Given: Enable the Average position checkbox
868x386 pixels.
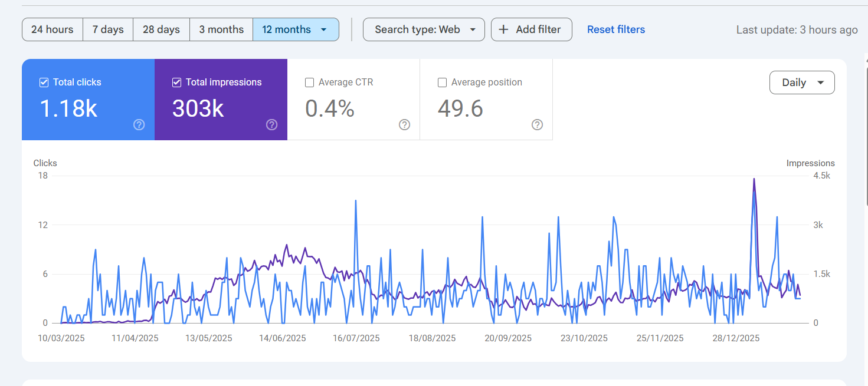Looking at the screenshot, I should click(x=442, y=83).
